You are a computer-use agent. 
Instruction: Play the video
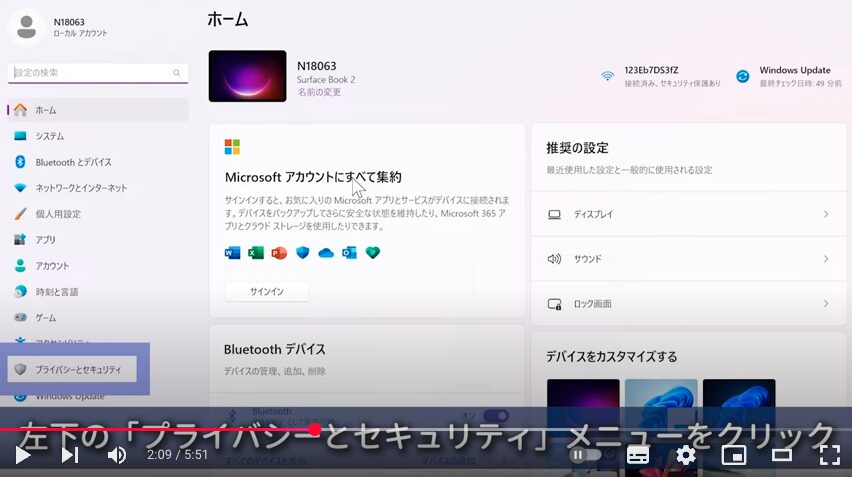click(x=22, y=455)
